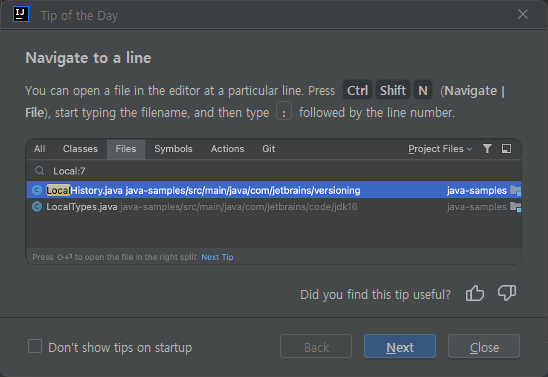The width and height of the screenshot is (548, 377).
Task: Click the thumbs up icon
Action: (475, 293)
